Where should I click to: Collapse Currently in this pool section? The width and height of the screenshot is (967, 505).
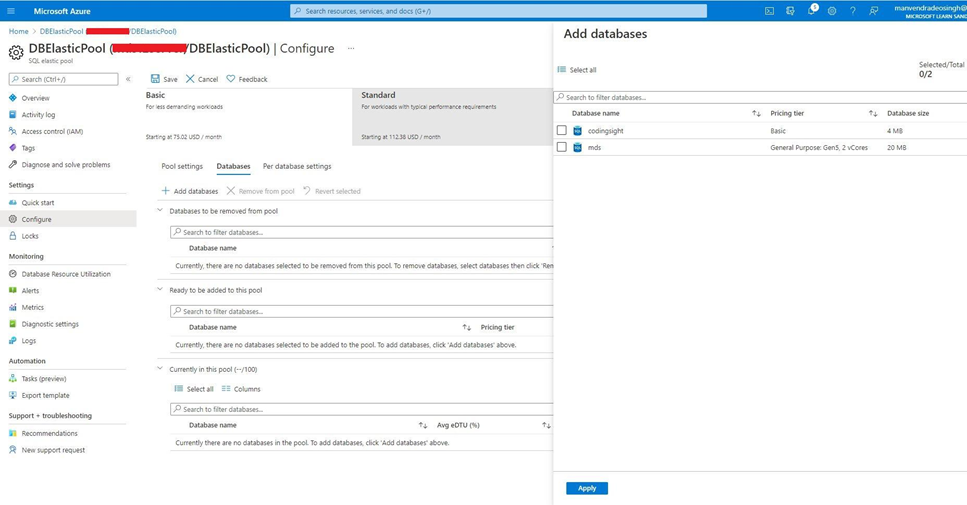pyautogui.click(x=160, y=369)
